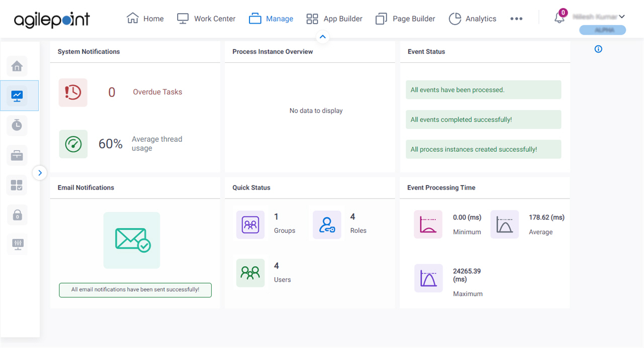Open the timer sidebar icon

[17, 125]
